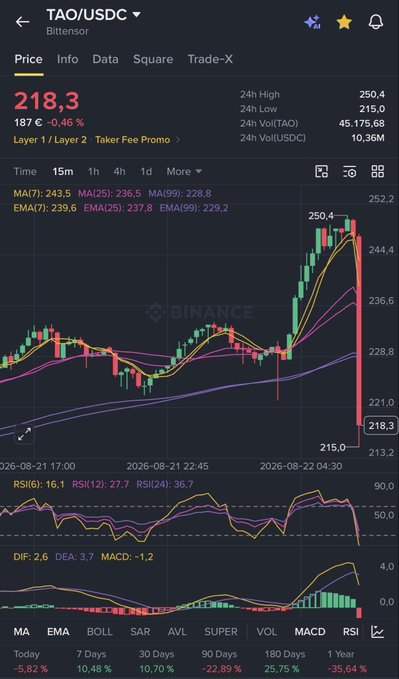Toggle the AVL indicator
Screen dimensions: 399x679
[177, 632]
